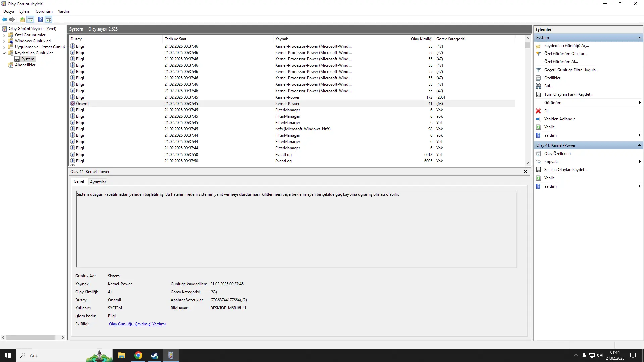Click Olay Özellikleri icon

(x=538, y=154)
